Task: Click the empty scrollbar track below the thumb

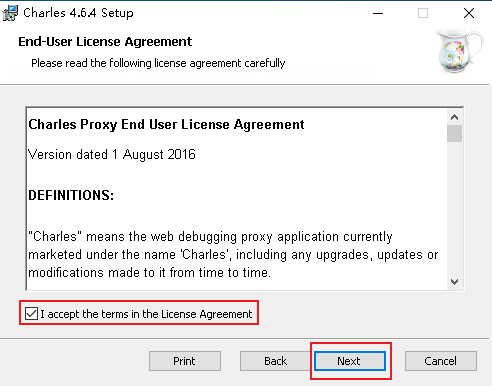Action: point(454,208)
